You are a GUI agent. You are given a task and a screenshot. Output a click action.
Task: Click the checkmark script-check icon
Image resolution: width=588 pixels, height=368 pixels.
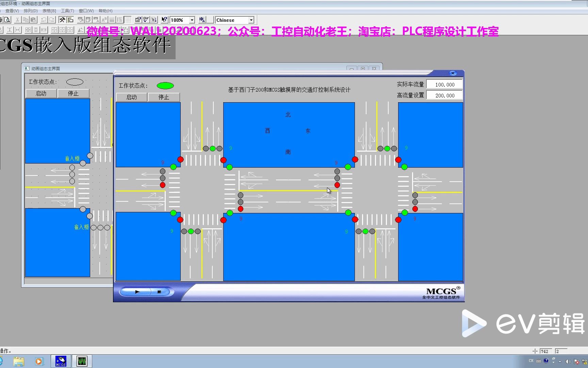146,20
